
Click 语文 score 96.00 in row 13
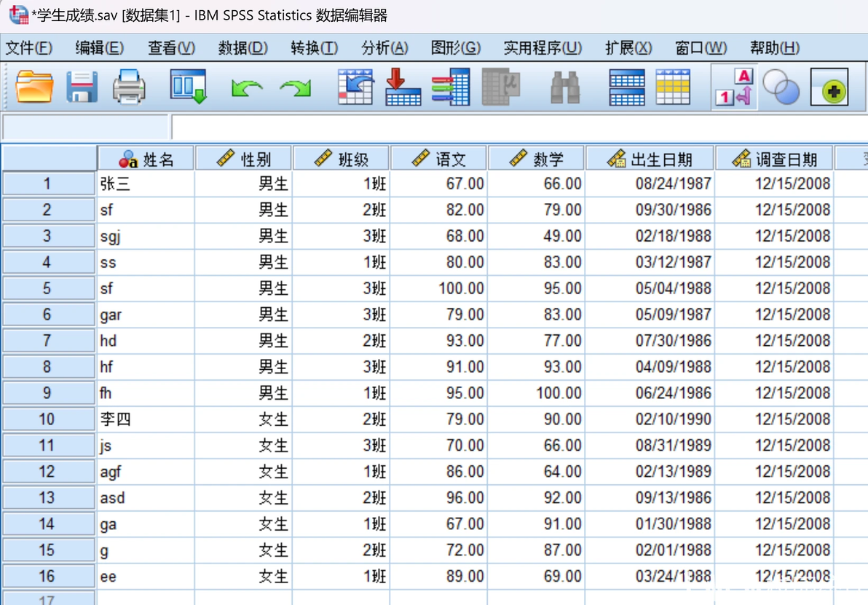tap(438, 498)
